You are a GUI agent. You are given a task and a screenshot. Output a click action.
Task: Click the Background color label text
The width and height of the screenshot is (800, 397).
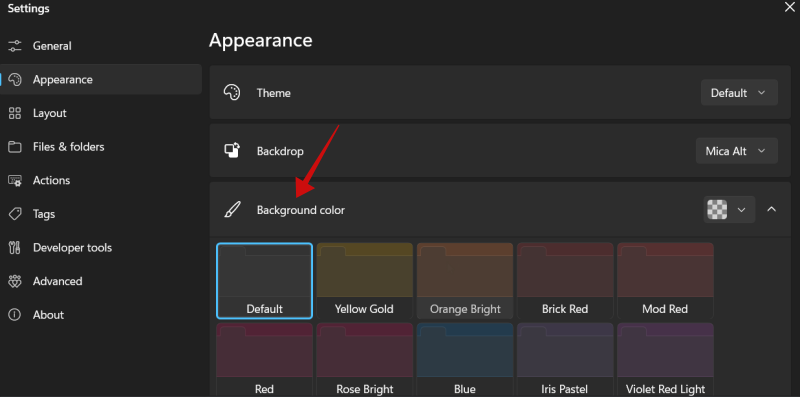coord(301,210)
